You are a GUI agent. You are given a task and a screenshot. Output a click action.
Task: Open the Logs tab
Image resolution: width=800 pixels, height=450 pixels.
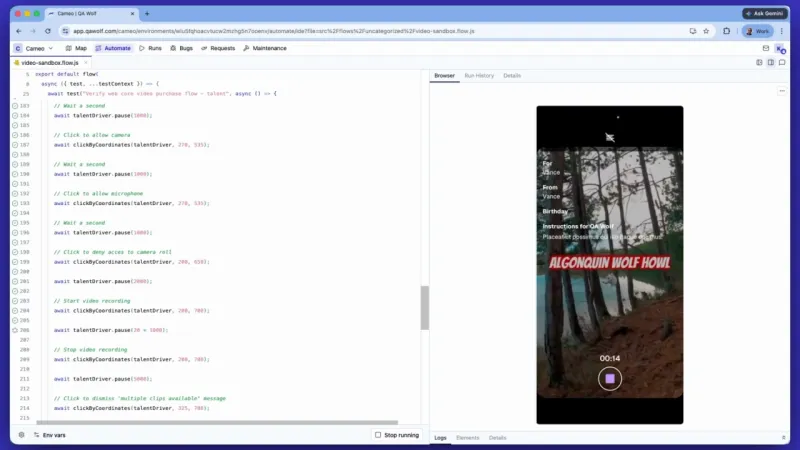[x=440, y=438]
